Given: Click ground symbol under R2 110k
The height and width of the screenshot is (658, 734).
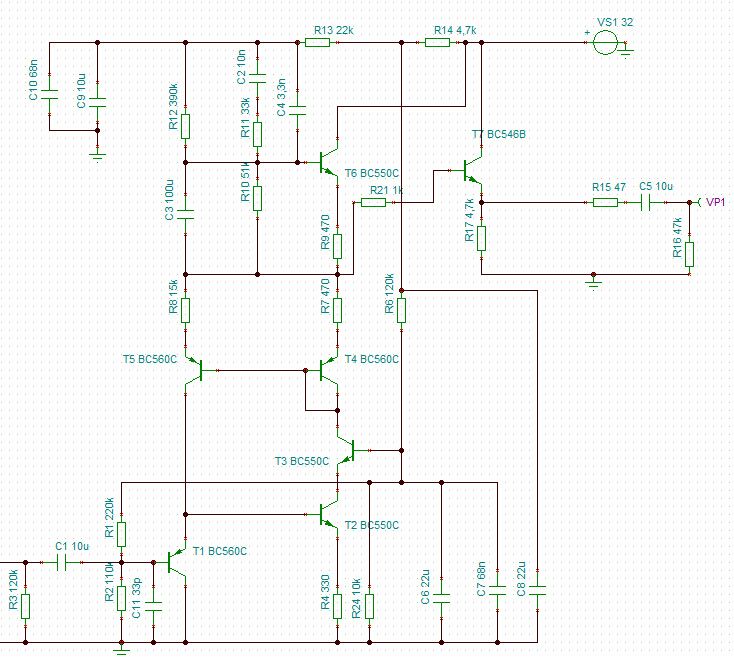Looking at the screenshot, I should [x=121, y=650].
